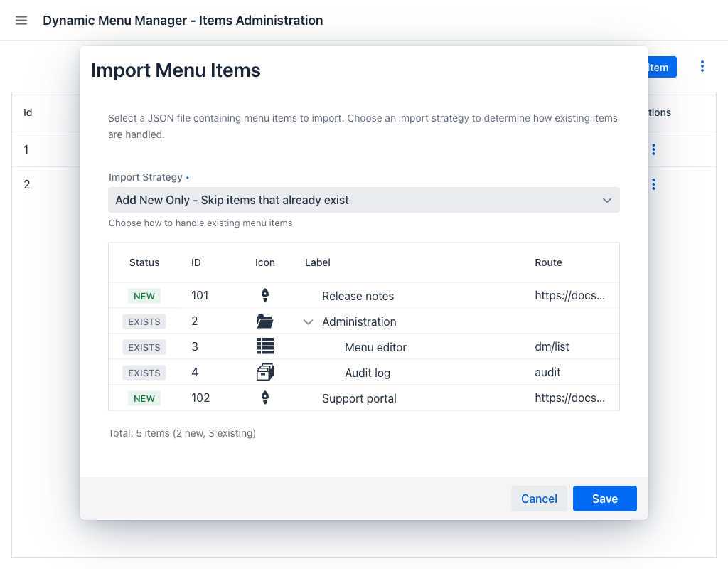Click the Icon column header
The height and width of the screenshot is (569, 728).
point(265,262)
